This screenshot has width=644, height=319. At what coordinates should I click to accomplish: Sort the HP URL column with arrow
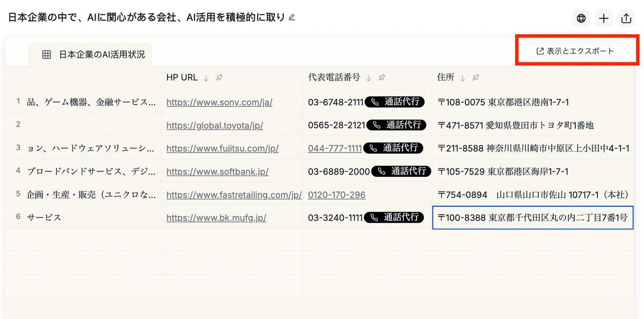206,78
